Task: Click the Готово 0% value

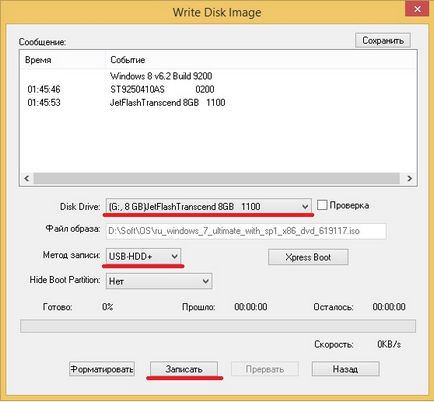Action: tap(107, 307)
